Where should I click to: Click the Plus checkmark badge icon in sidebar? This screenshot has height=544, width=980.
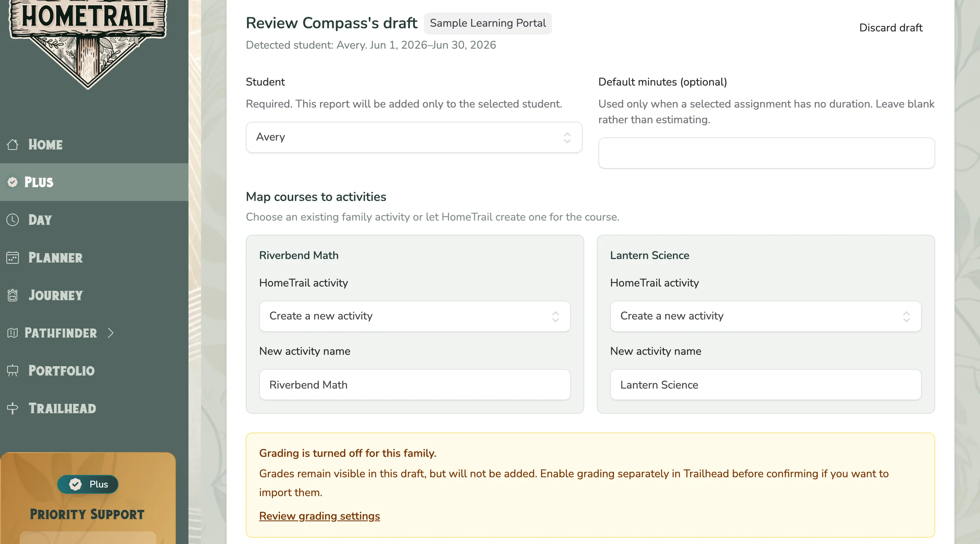click(13, 182)
